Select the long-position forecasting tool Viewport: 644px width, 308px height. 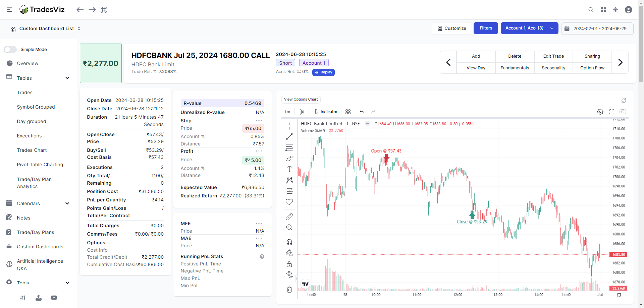point(289,191)
